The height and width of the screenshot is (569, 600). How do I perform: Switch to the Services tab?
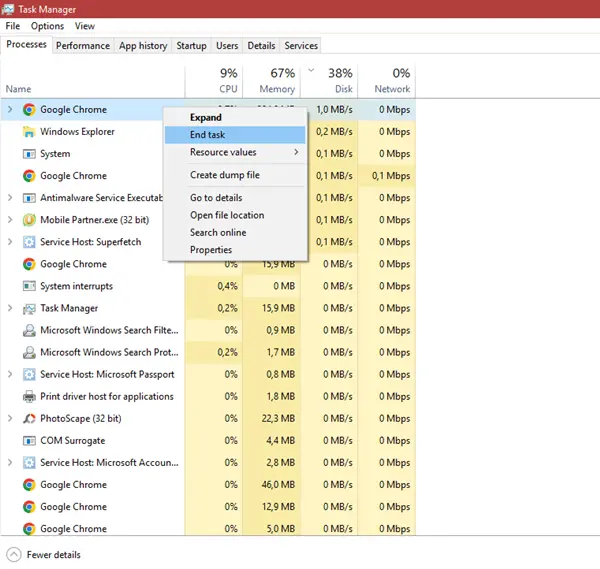pyautogui.click(x=301, y=46)
